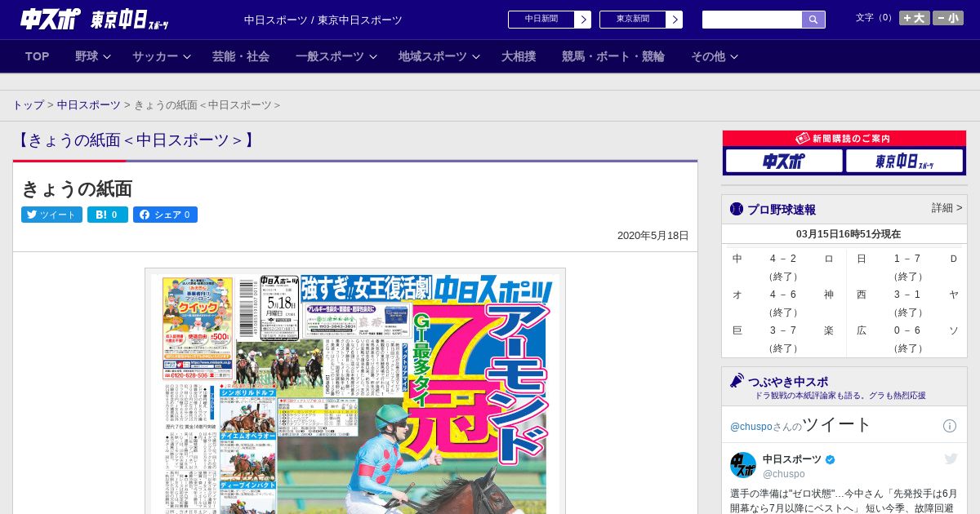
Task: Expand the 地域スポーツ menu chevron
Action: click(476, 57)
